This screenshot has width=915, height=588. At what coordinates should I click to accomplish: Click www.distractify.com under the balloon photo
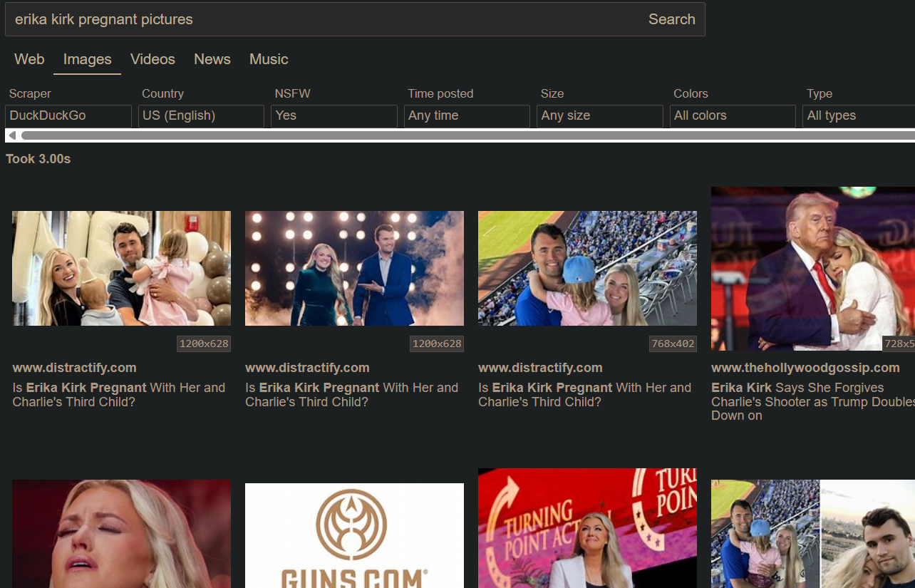tap(74, 368)
